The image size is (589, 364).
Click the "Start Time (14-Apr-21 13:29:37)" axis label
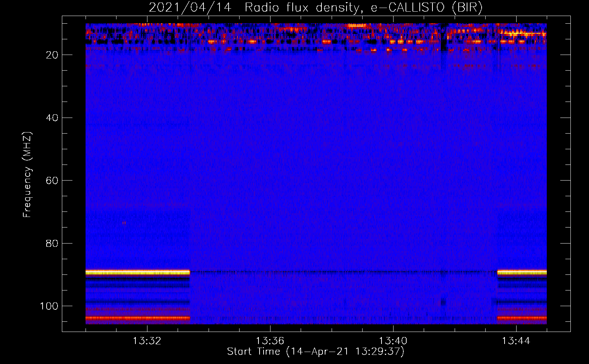[316, 352]
